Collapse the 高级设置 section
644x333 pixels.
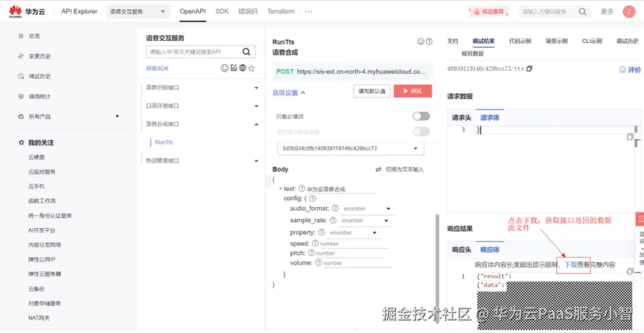(289, 93)
